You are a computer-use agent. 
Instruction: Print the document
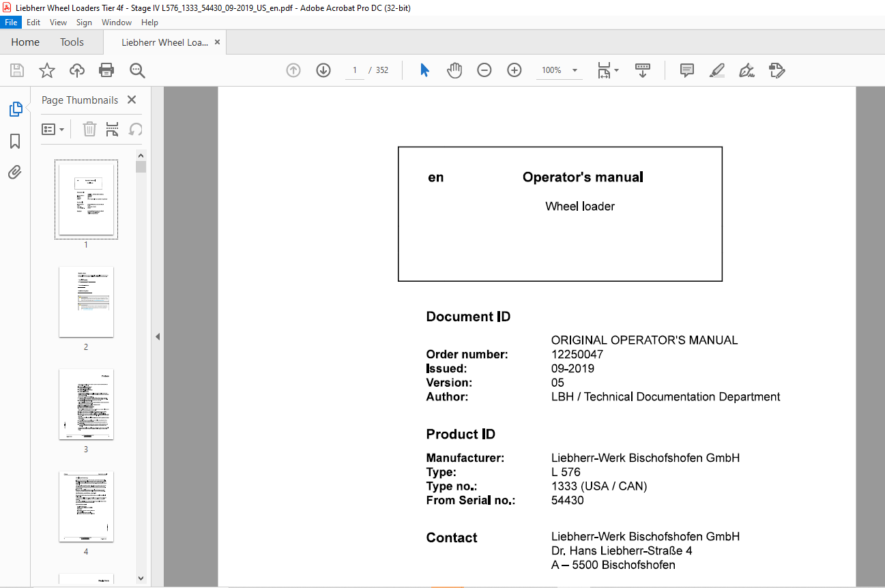coord(106,70)
